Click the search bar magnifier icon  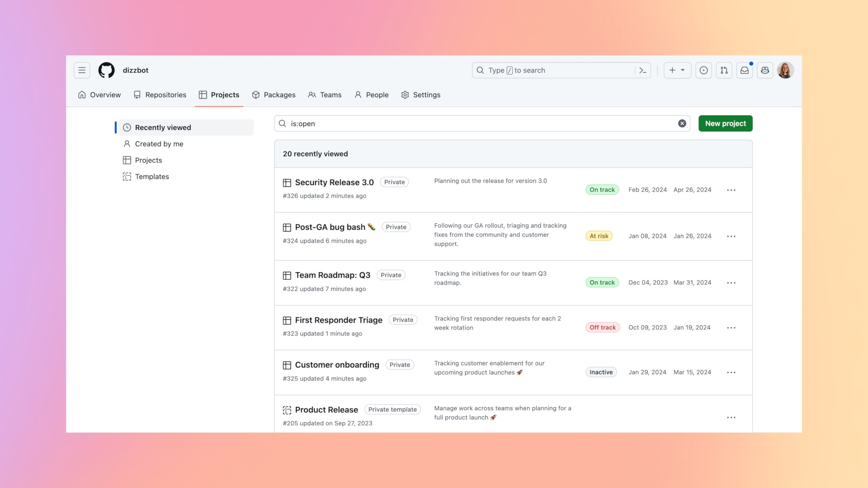point(283,123)
